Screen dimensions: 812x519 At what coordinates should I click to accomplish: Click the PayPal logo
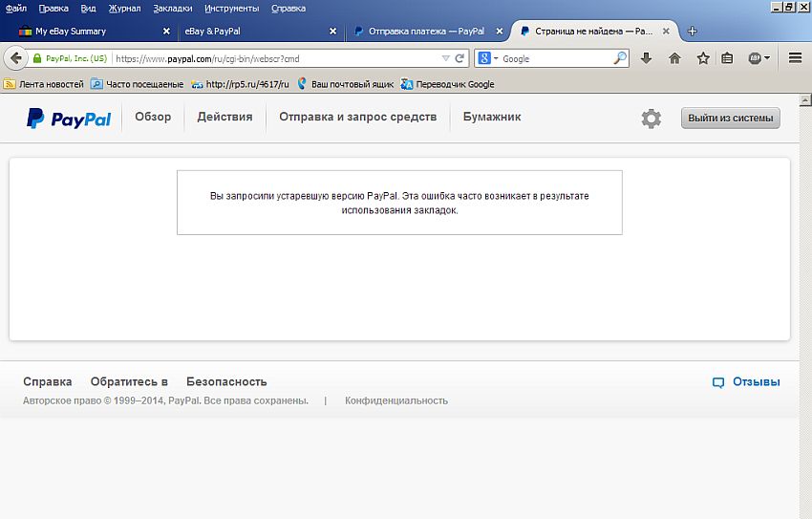coord(69,119)
